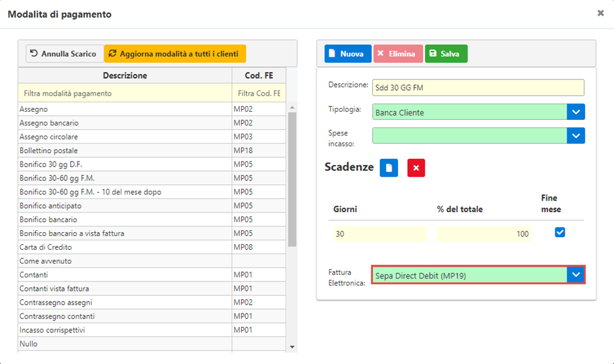Click the Elimina button
Screen dimensions: 614x364
(398, 54)
